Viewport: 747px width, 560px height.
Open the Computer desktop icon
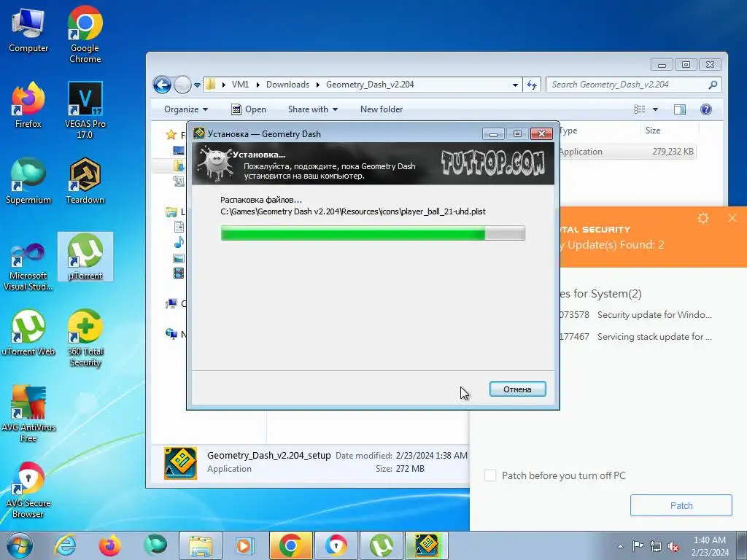pyautogui.click(x=28, y=31)
